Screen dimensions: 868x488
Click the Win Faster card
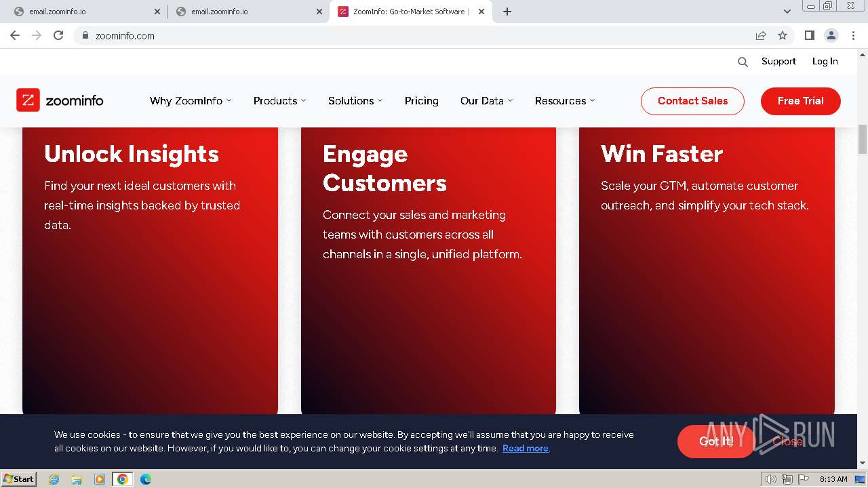707,270
